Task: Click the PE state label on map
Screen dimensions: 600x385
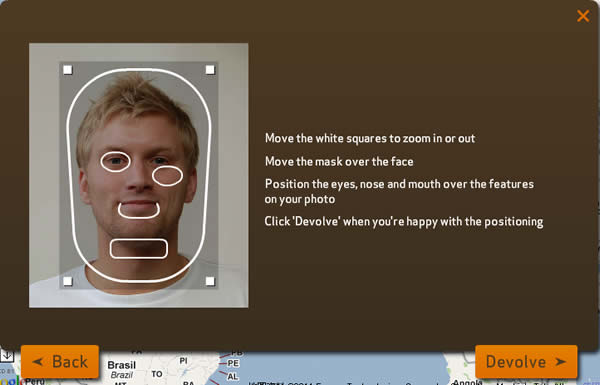Action: [233, 363]
